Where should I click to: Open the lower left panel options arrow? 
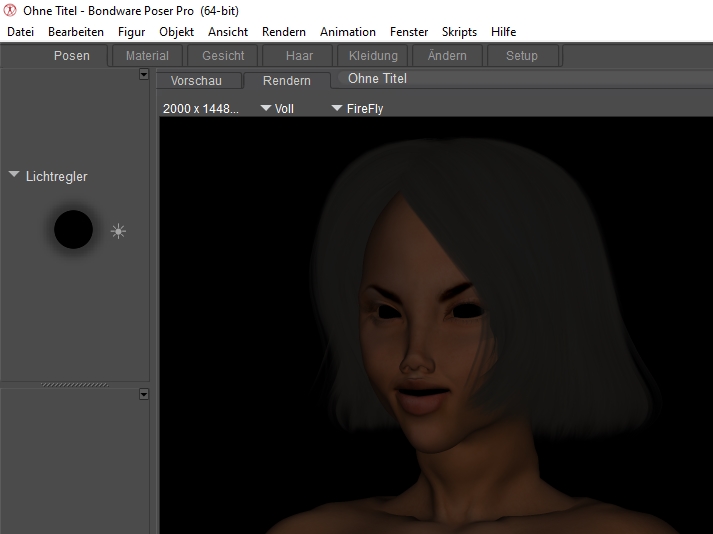pos(144,394)
